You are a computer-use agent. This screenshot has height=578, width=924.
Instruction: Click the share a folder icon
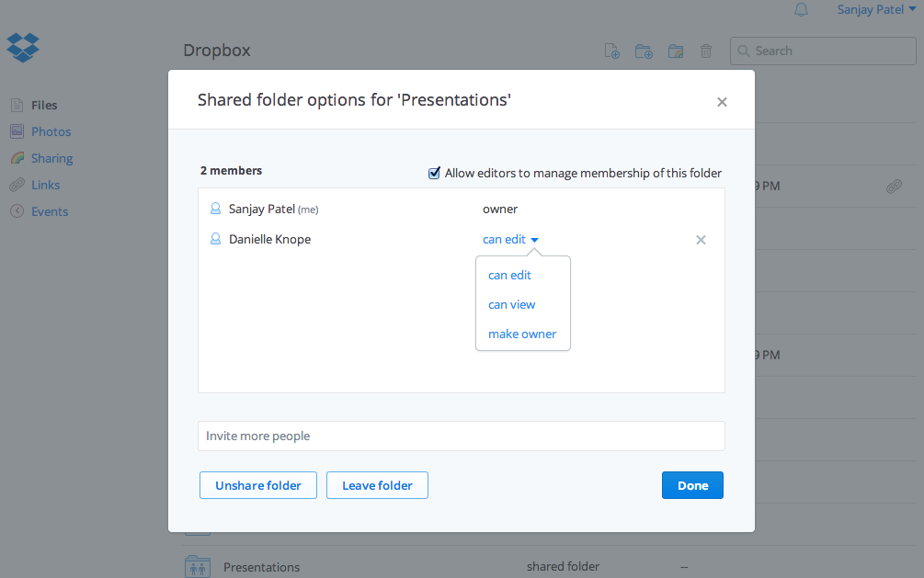[676, 51]
